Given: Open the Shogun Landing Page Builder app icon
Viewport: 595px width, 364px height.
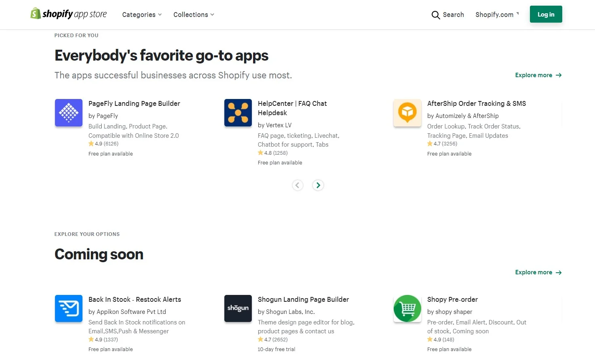Looking at the screenshot, I should (x=238, y=308).
